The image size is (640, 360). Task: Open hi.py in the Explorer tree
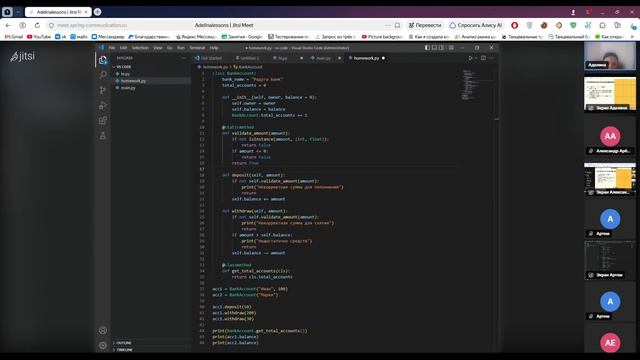(150, 74)
